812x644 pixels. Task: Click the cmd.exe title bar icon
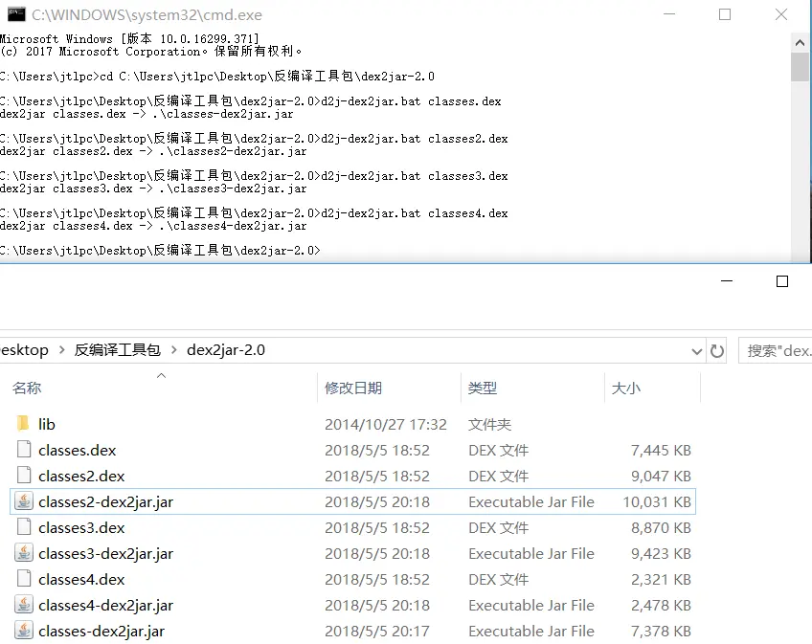(x=16, y=14)
